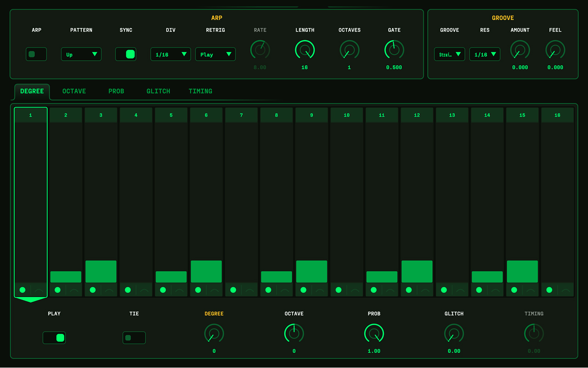Click the green play dot on step 6

tap(198, 290)
